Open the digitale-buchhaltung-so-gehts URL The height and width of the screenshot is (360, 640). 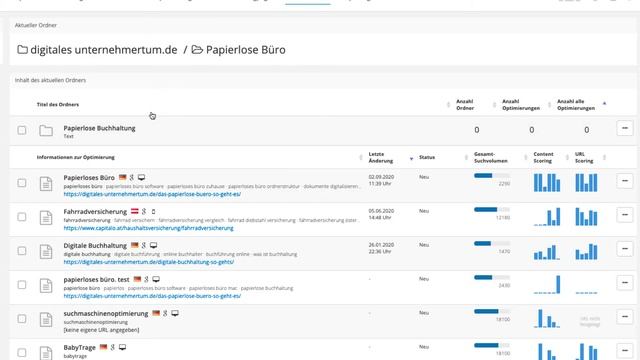149,262
